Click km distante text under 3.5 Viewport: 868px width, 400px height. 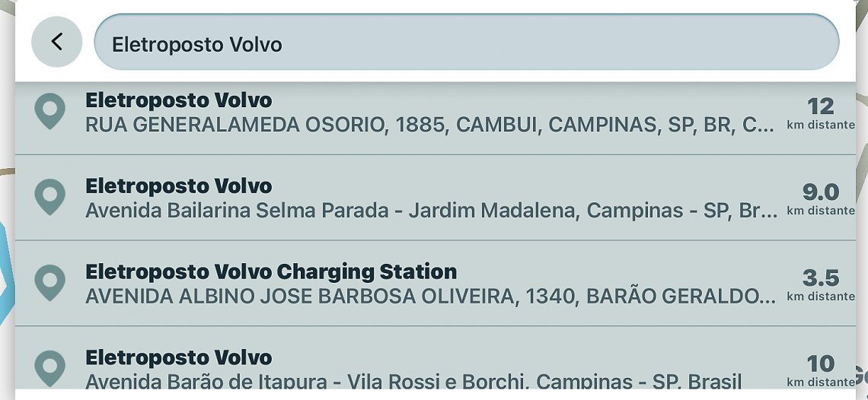point(821,296)
